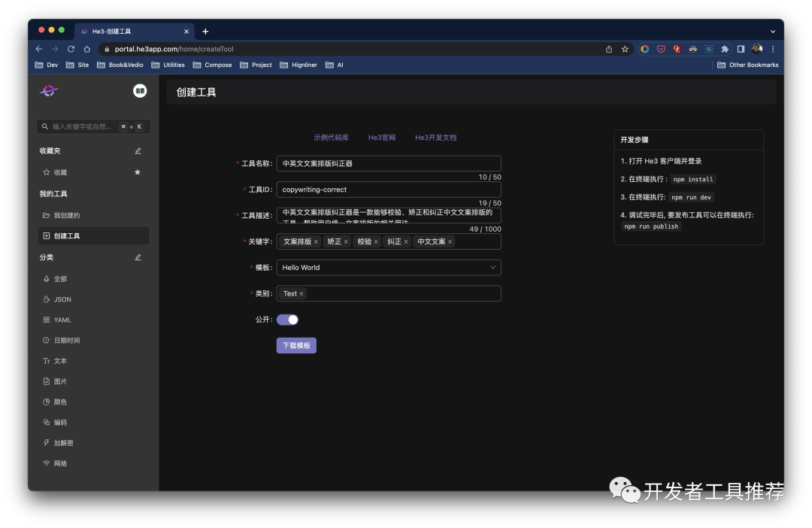This screenshot has height=528, width=812.
Task: Open the He3官网 link
Action: [x=382, y=138]
